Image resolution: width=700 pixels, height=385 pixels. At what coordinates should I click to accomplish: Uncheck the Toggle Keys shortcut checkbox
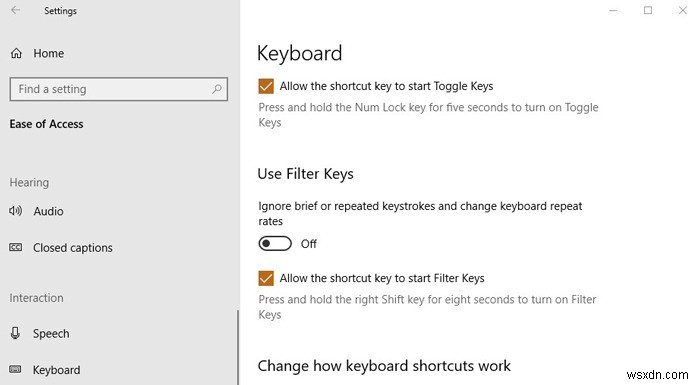266,86
